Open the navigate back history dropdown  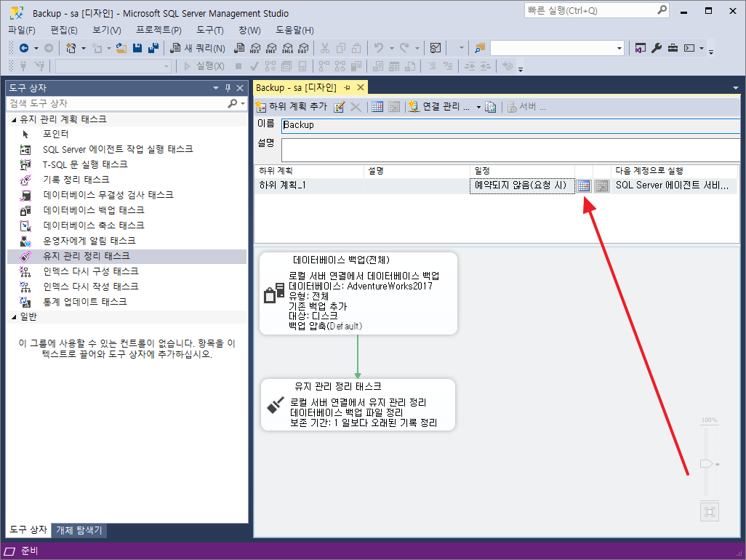tap(36, 48)
